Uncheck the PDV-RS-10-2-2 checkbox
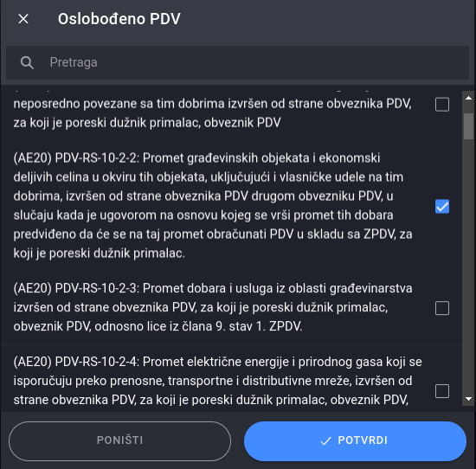476x469 pixels. point(442,207)
